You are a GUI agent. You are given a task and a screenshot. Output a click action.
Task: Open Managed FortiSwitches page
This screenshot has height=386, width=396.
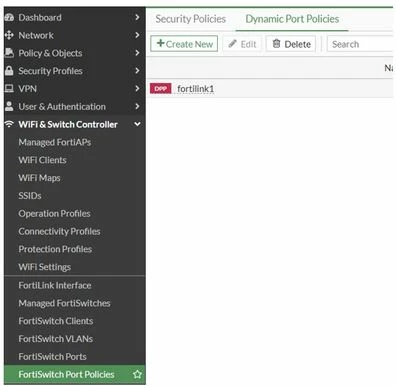75,303
